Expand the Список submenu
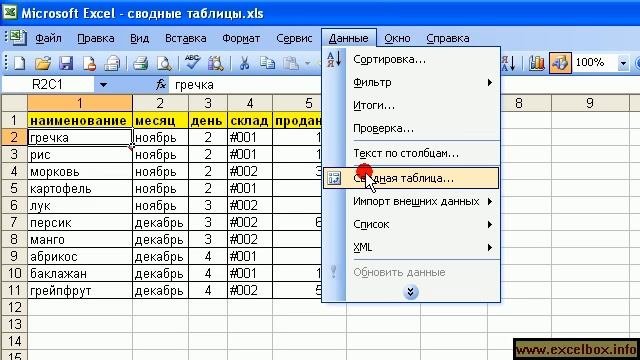Screen dimensions: 640x360 tap(490, 224)
